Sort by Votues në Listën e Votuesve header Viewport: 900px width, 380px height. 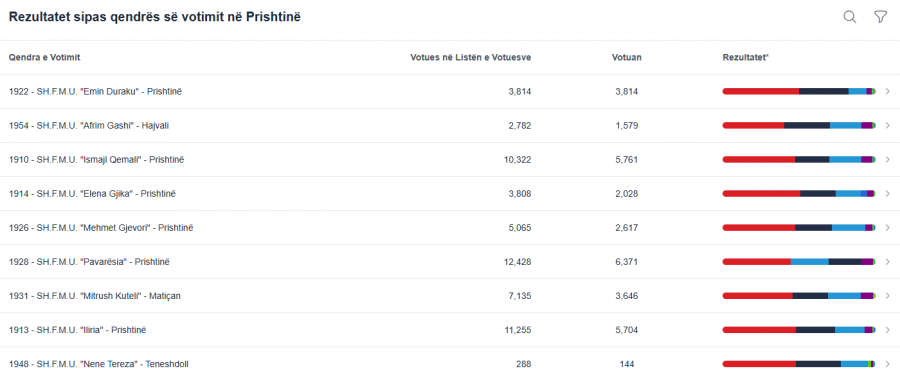pyautogui.click(x=471, y=57)
